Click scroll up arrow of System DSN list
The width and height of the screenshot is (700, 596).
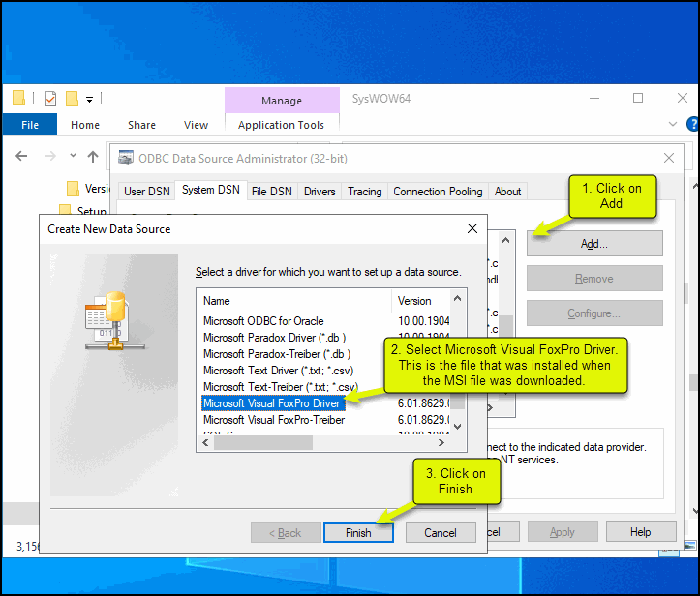pyautogui.click(x=505, y=241)
